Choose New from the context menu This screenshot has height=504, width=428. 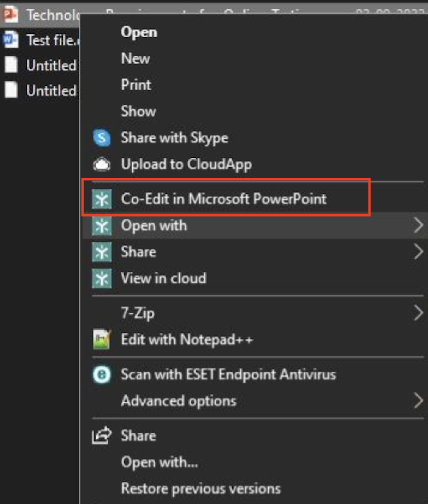pyautogui.click(x=135, y=59)
